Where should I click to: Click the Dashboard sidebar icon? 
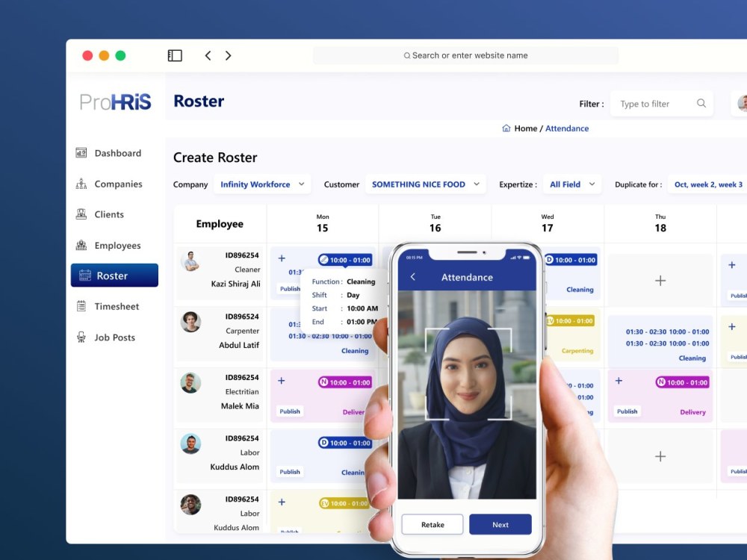[x=81, y=153]
